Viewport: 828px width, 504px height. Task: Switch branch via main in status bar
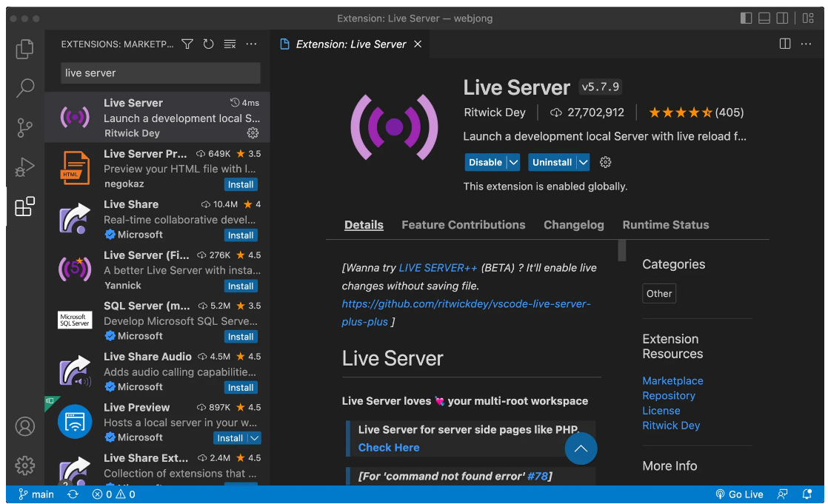coord(36,494)
